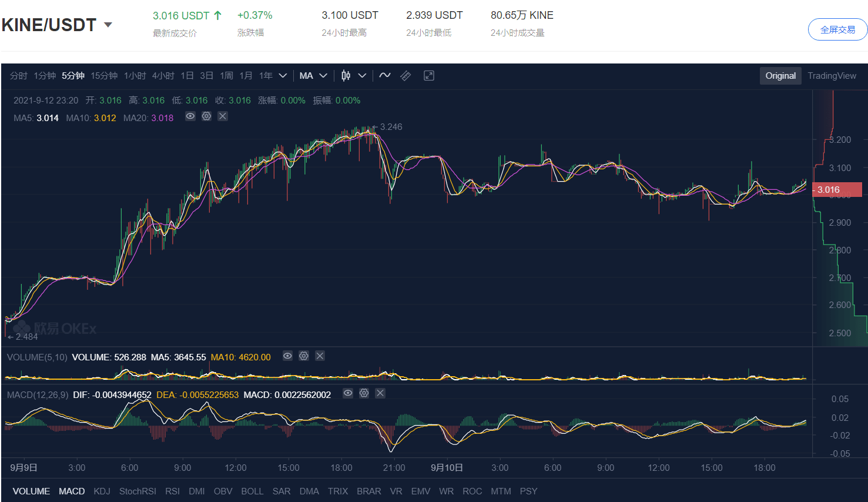Enable the BRAR sub-indicator
Image resolution: width=868 pixels, height=502 pixels.
[369, 491]
